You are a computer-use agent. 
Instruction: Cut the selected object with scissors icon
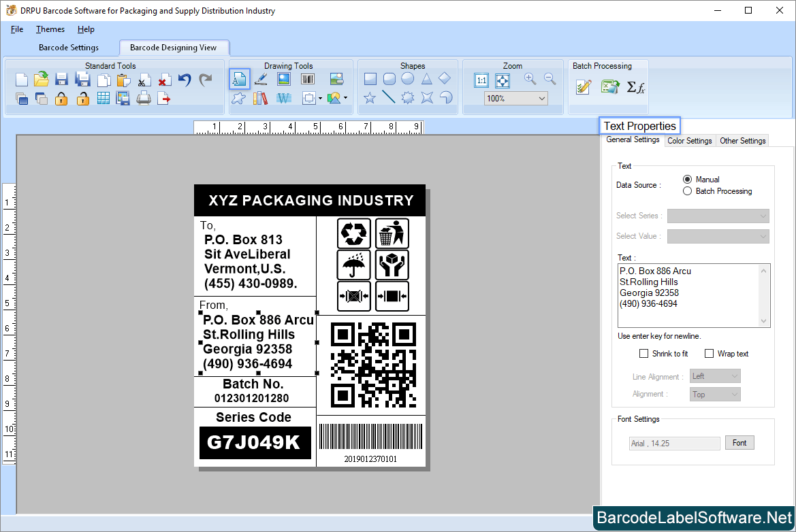[144, 80]
